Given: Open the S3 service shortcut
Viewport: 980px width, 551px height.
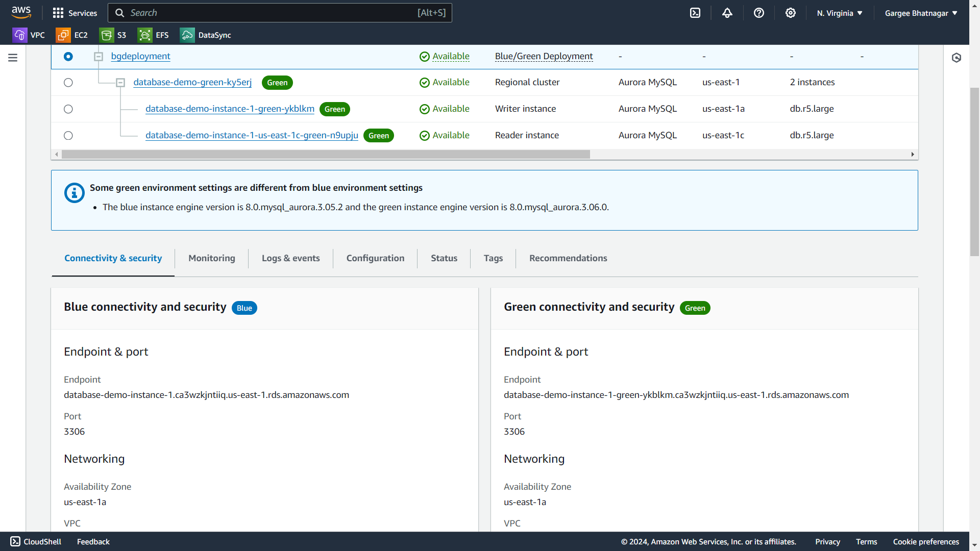Looking at the screenshot, I should pyautogui.click(x=113, y=35).
